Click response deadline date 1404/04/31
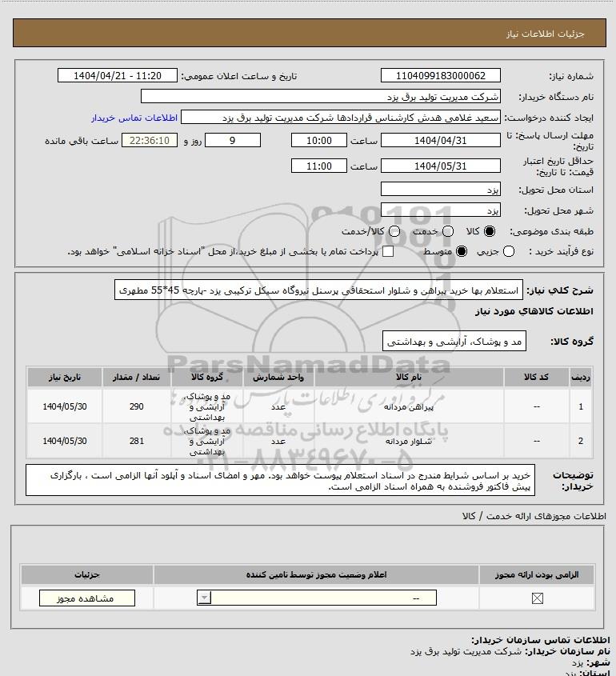 [441, 140]
